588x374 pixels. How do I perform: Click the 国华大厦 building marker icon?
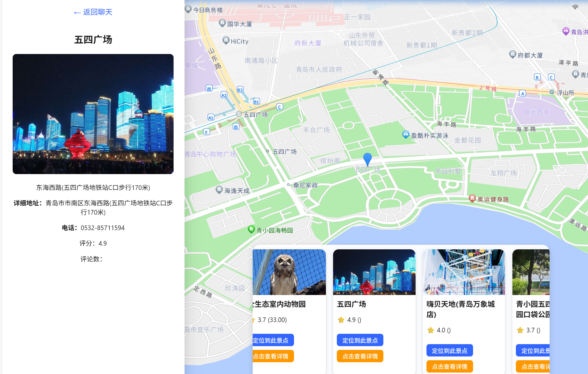222,23
